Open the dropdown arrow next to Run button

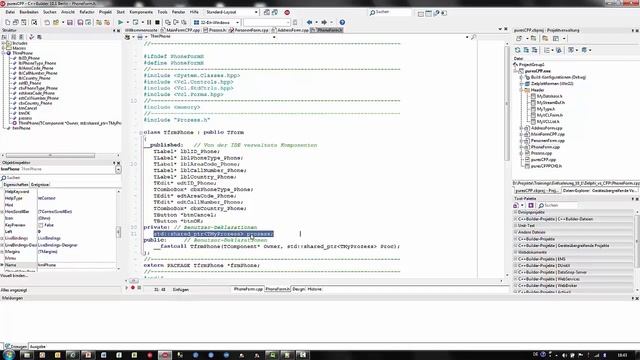click(127, 22)
